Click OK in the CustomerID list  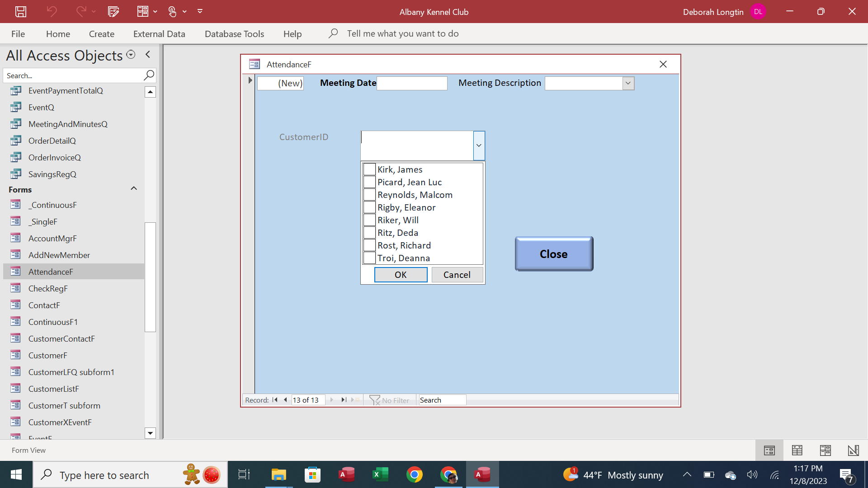(401, 275)
